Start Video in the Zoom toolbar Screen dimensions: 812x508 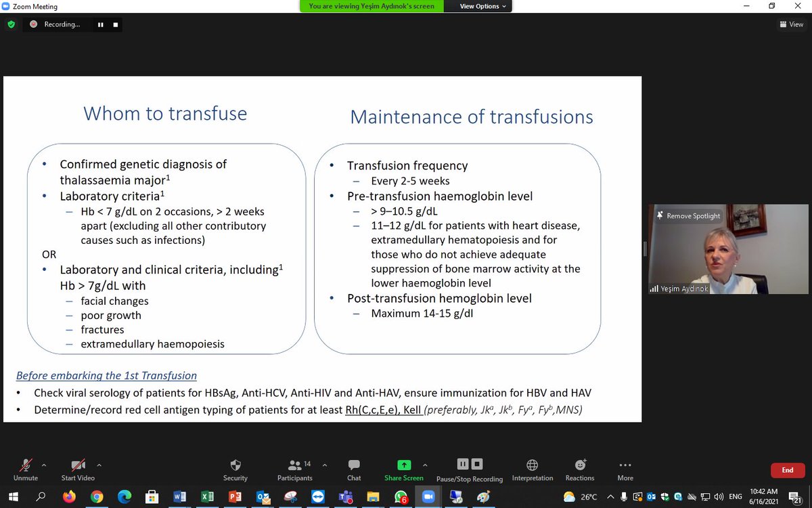pyautogui.click(x=78, y=469)
